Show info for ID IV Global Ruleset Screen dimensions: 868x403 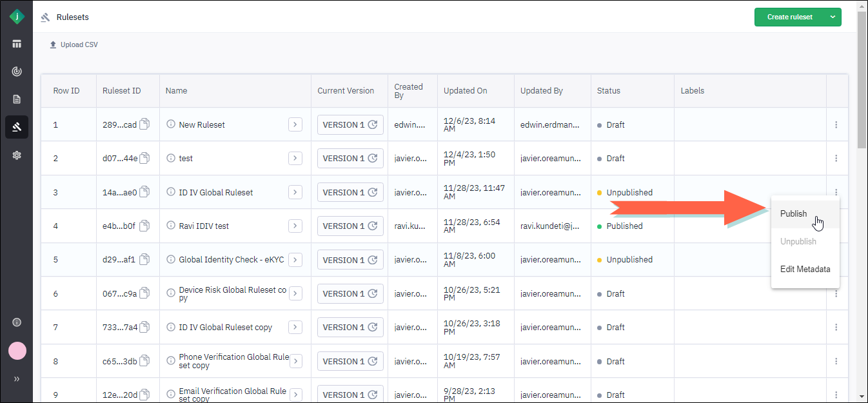pos(171,192)
